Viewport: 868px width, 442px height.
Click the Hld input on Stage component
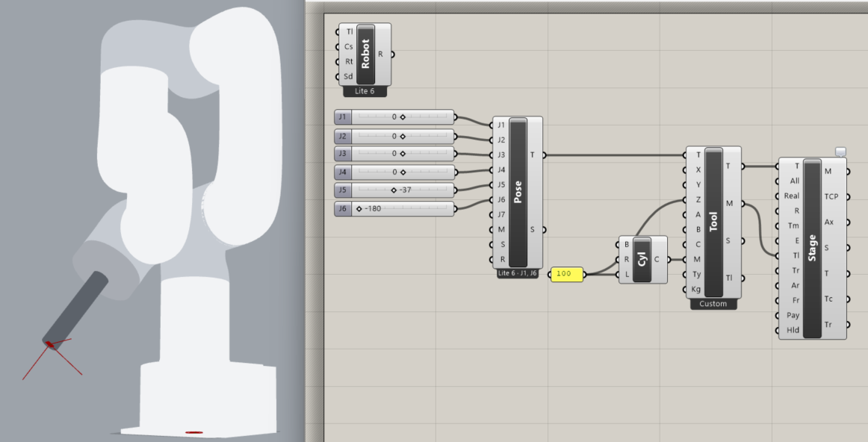tap(793, 330)
